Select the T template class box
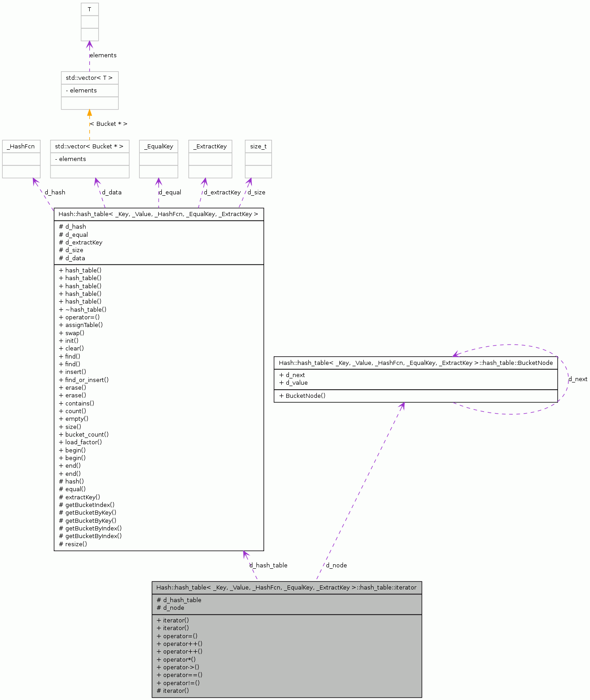 90,9
